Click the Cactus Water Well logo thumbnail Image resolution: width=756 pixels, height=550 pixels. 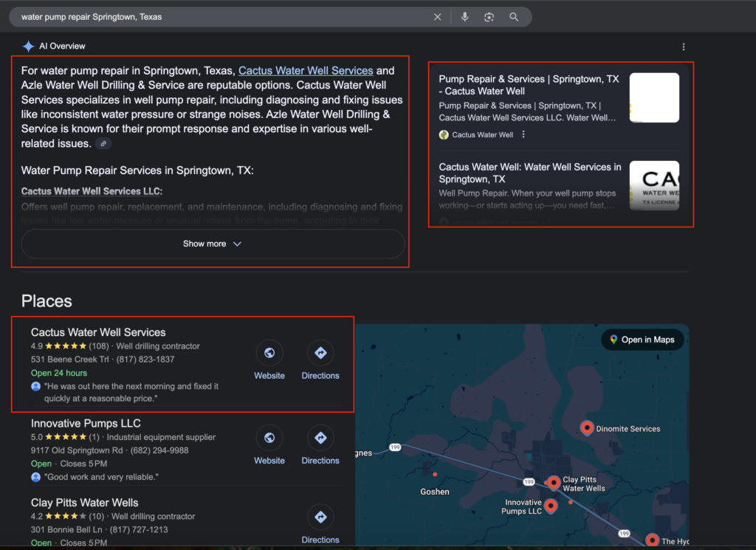click(x=654, y=185)
